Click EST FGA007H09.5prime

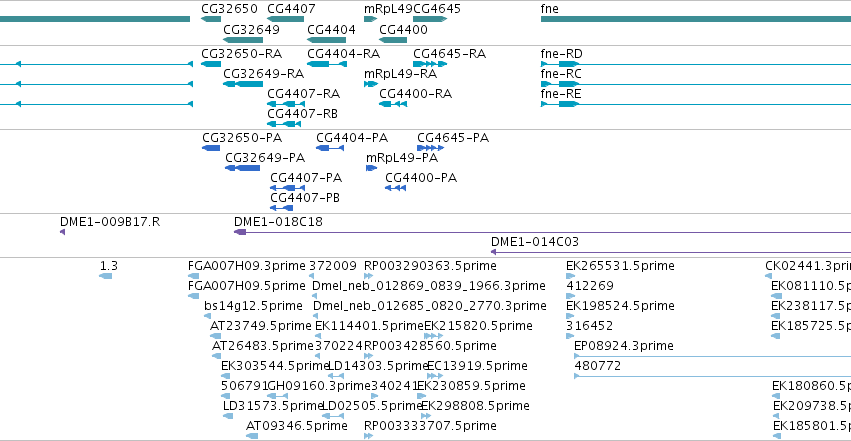[247, 286]
